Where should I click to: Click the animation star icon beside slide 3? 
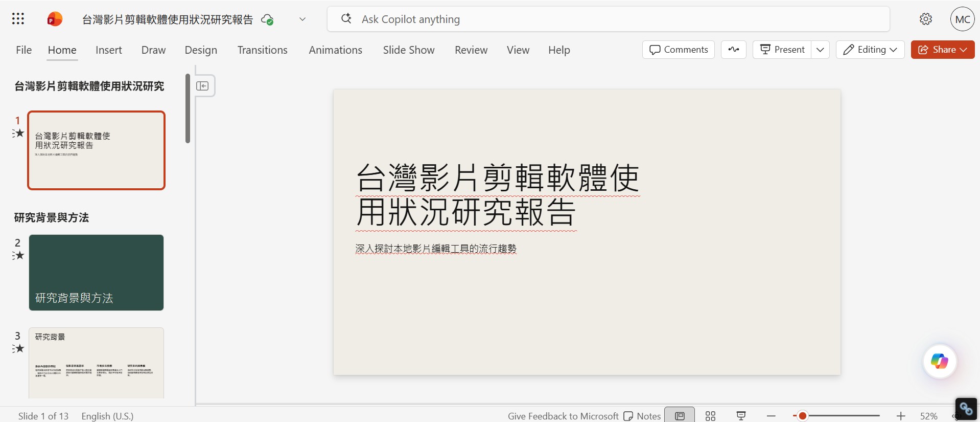pos(18,348)
